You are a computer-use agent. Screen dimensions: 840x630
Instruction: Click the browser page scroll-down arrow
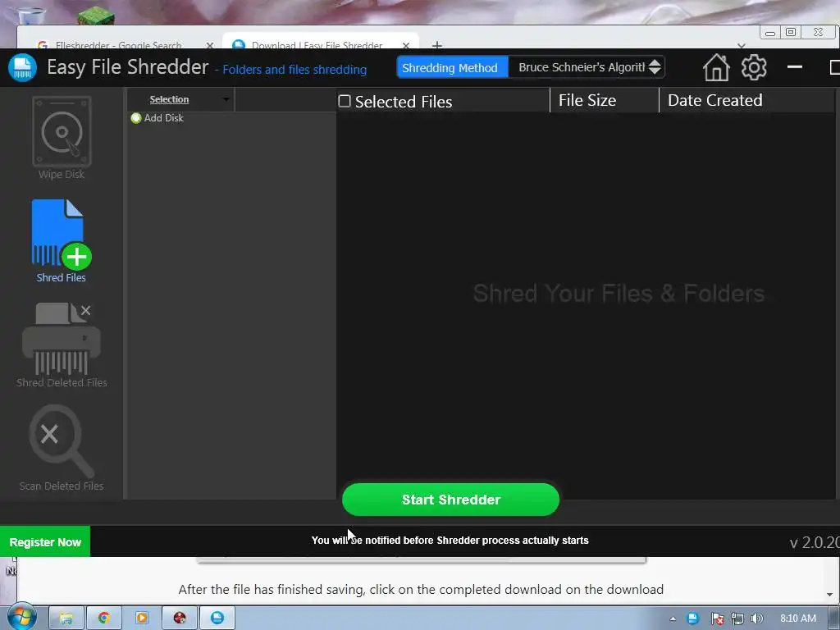click(x=829, y=595)
